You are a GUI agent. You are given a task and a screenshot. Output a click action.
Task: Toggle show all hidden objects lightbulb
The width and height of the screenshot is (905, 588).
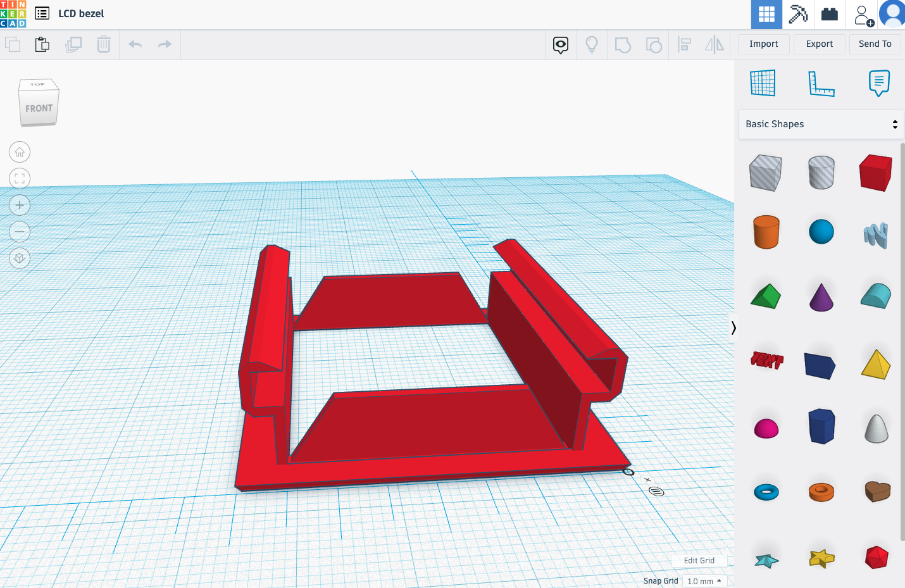pyautogui.click(x=592, y=44)
